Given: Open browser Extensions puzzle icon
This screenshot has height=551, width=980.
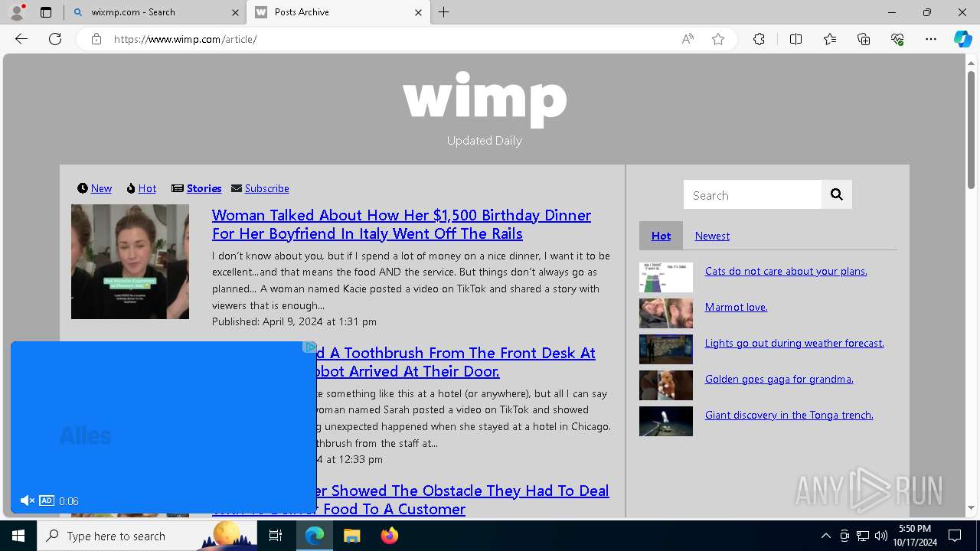Looking at the screenshot, I should (x=759, y=39).
